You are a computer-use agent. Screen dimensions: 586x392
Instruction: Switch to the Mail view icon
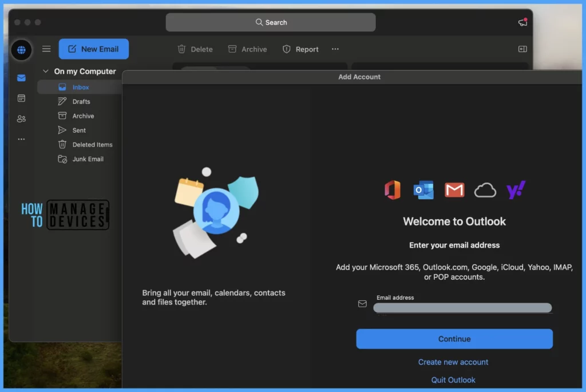(21, 78)
